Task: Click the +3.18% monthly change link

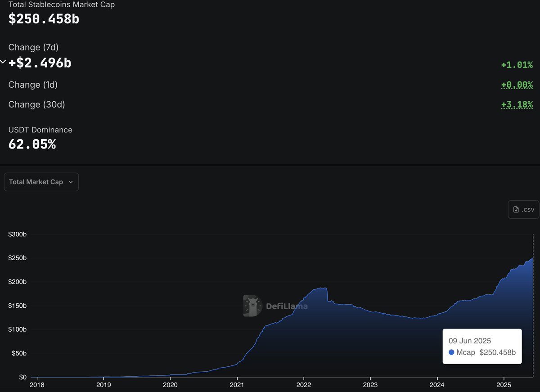Action: pyautogui.click(x=517, y=104)
